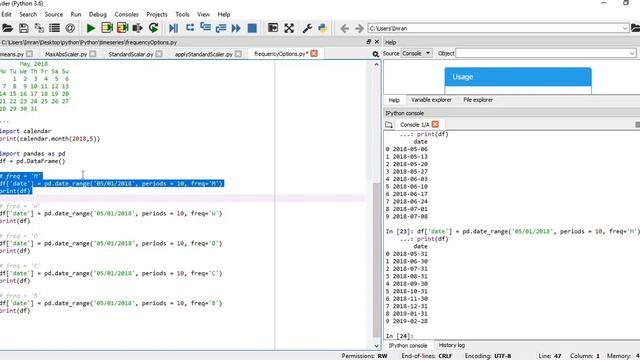The width and height of the screenshot is (640, 360).
Task: Browse working directory folder icon
Action: [x=636, y=28]
